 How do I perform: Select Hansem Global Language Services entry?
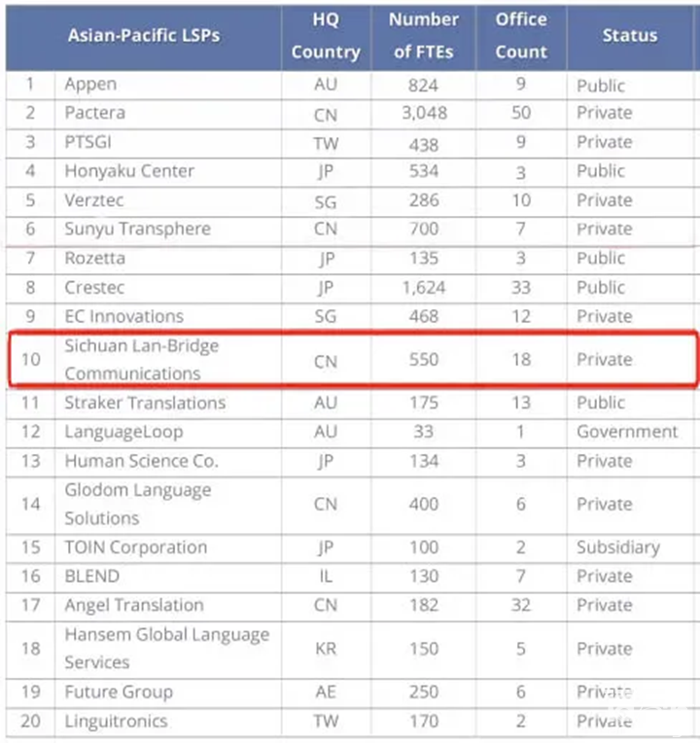[x=166, y=648]
